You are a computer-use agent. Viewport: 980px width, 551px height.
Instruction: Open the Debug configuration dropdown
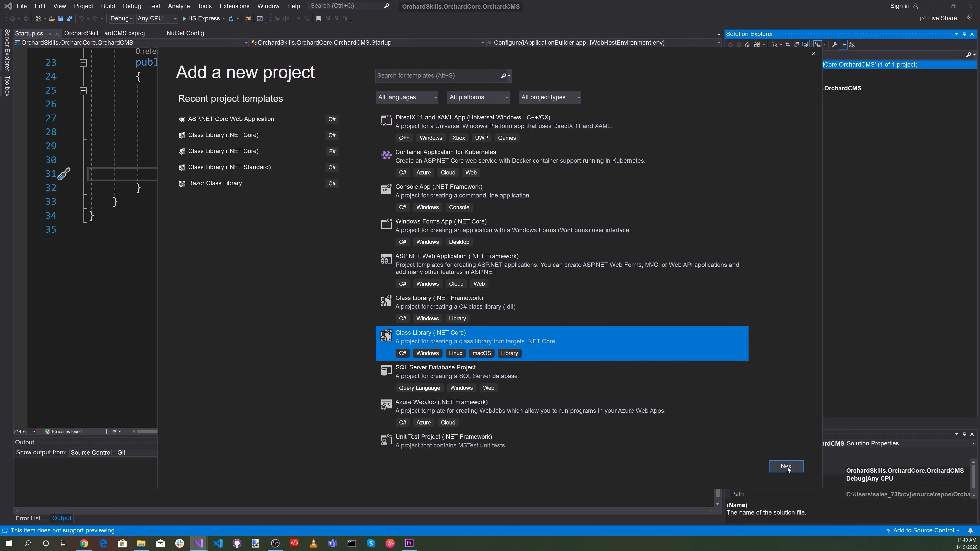121,19
